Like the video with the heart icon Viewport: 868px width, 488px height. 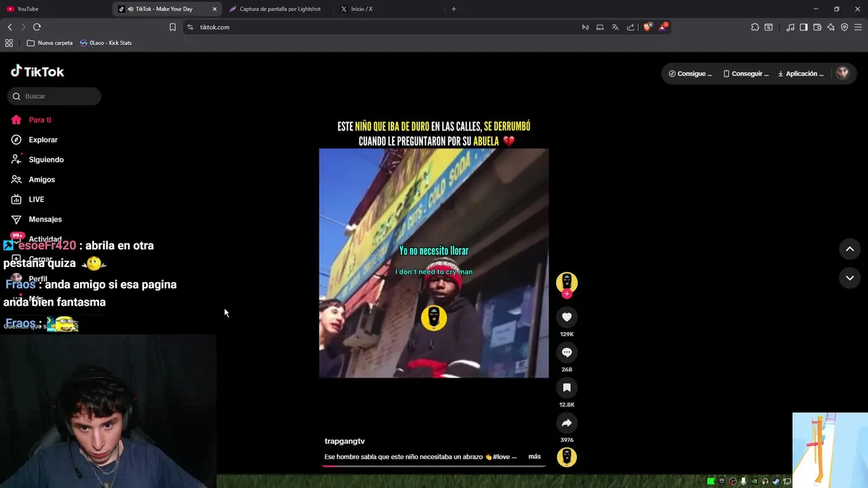(x=567, y=317)
